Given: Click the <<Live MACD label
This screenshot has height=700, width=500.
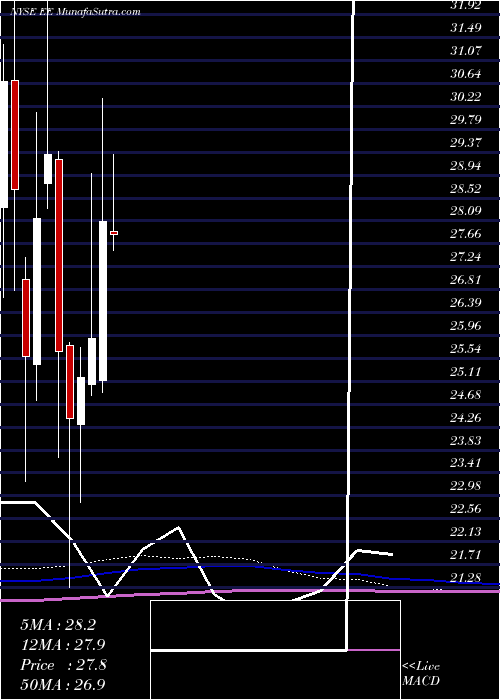Looking at the screenshot, I should point(421,674).
